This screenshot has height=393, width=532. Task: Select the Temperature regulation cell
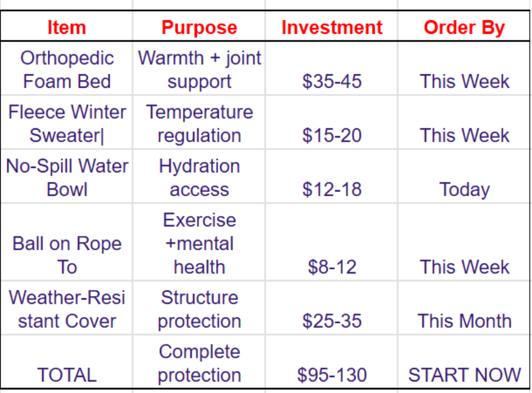click(199, 123)
